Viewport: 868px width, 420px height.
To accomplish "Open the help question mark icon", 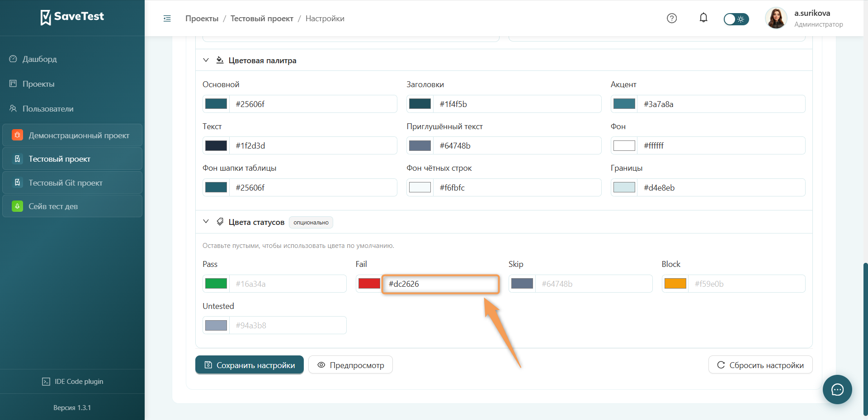I will (x=672, y=18).
